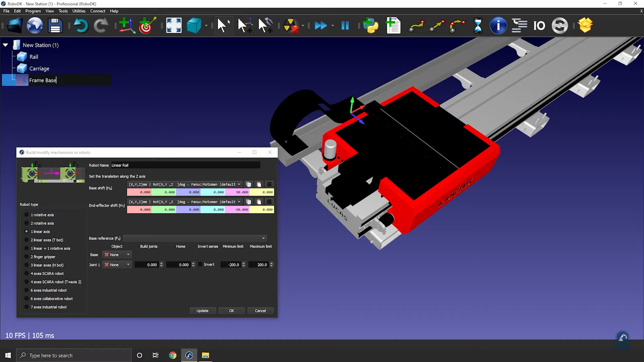Pause simulation with the pause icon
This screenshot has height=362, width=644.
(x=345, y=25)
